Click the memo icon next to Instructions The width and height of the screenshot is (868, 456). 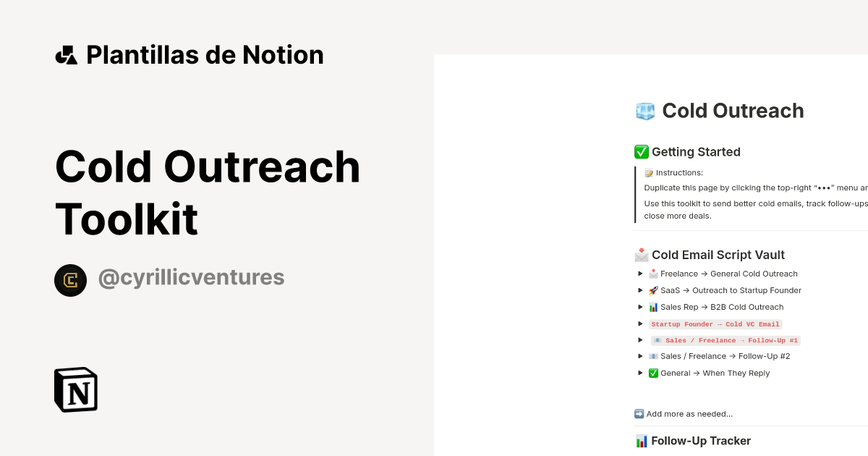tap(649, 172)
